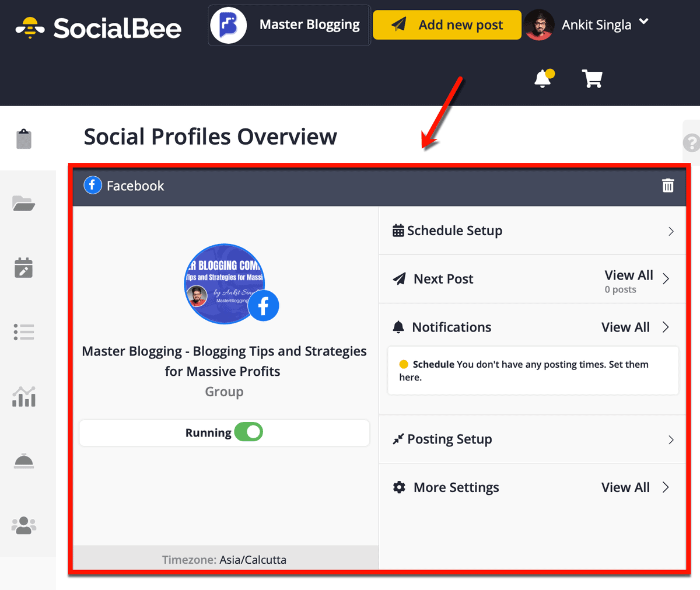Viewport: 700px width, 590px height.
Task: Open the notifications bell in the top bar
Action: click(x=542, y=78)
